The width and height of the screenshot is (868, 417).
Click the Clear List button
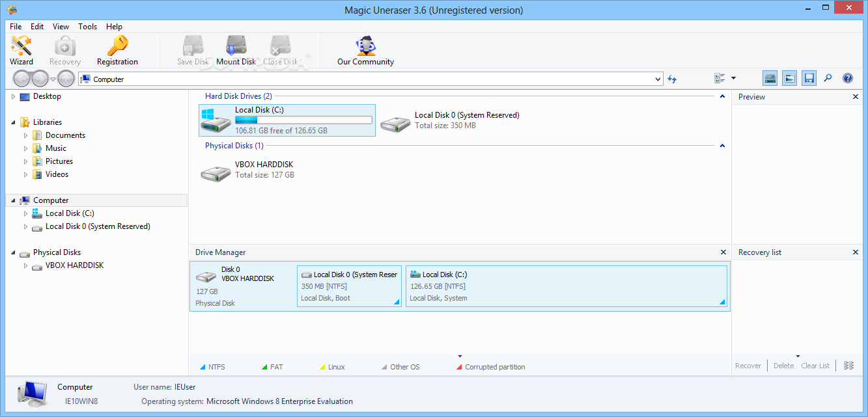(x=815, y=366)
